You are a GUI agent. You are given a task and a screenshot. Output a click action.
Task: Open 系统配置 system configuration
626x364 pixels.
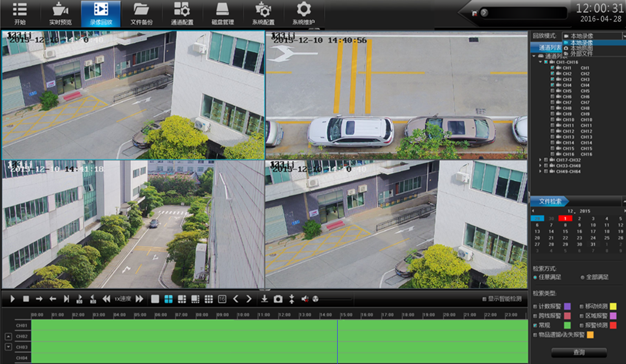click(263, 14)
